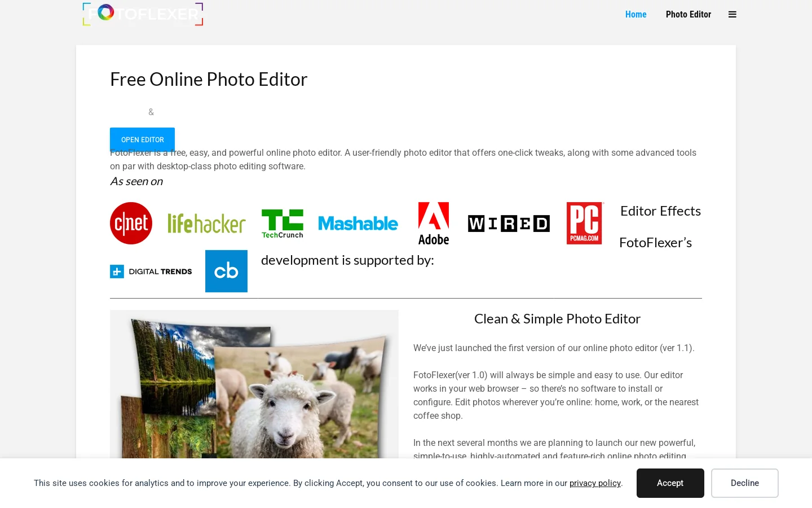Image resolution: width=812 pixels, height=508 pixels.
Task: Click the Open Editor button
Action: (142, 139)
